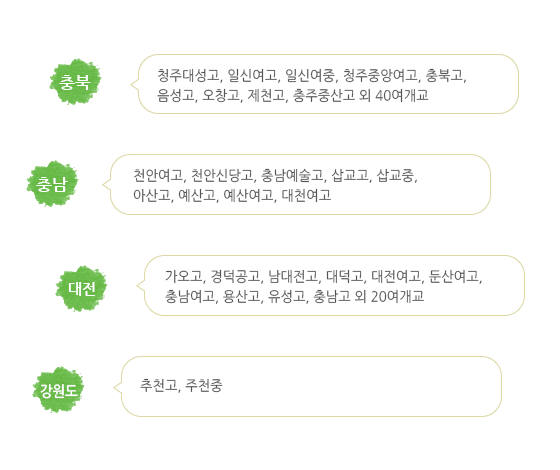Click 가오고 in the 대전 list
Screen dimensions: 560x470
pos(183,276)
